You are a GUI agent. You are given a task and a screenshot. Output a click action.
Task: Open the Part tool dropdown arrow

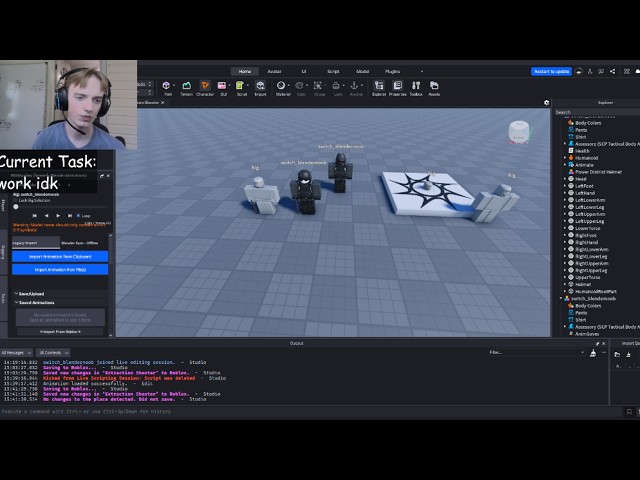174,86
